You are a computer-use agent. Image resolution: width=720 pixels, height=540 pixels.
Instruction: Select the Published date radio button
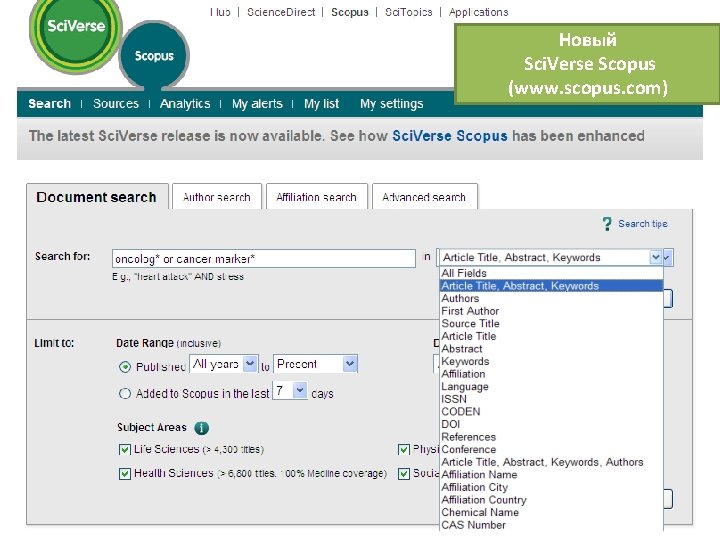[125, 367]
